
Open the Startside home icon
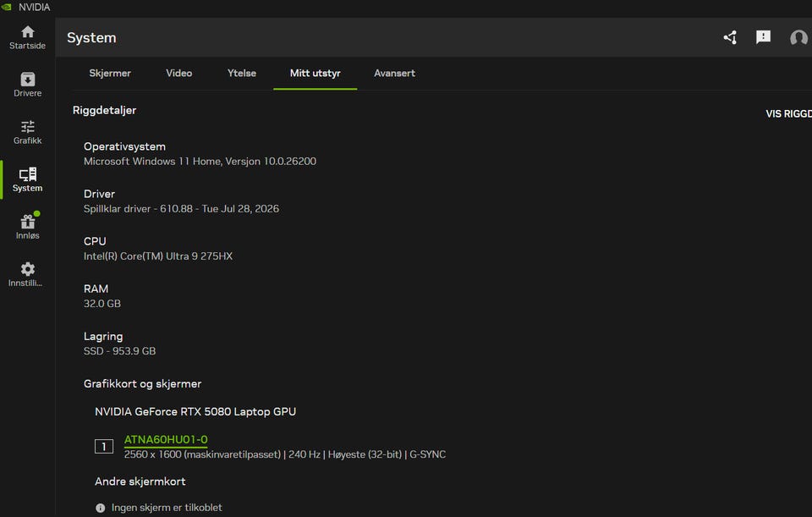[27, 32]
